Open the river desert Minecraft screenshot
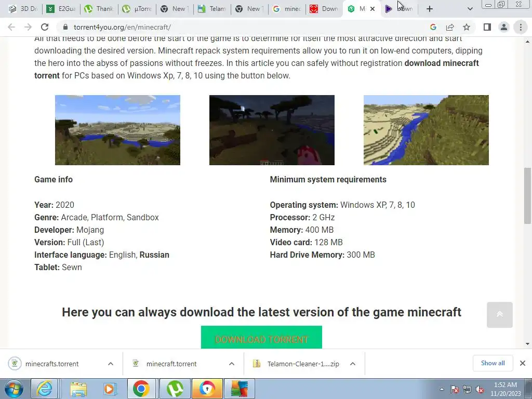The image size is (532, 399). click(426, 130)
